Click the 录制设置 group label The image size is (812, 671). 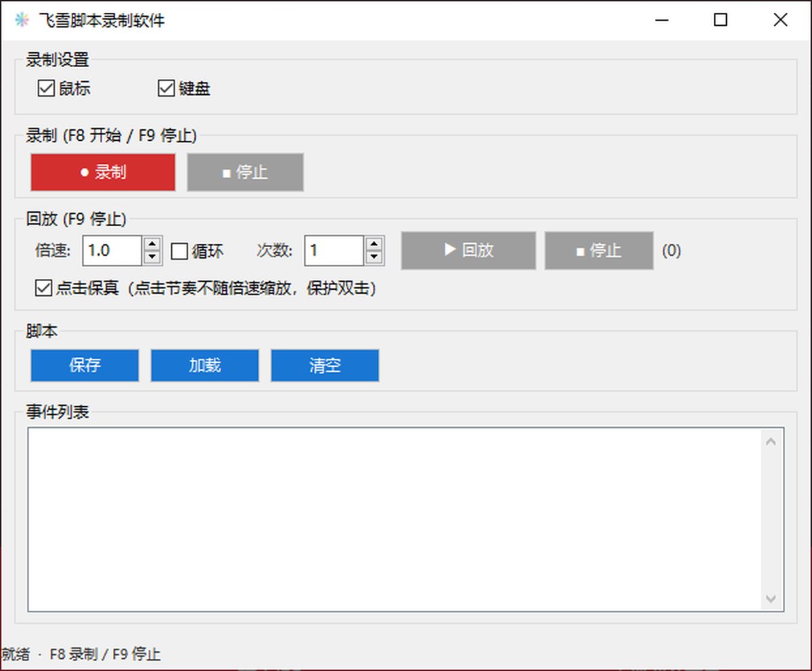point(58,60)
